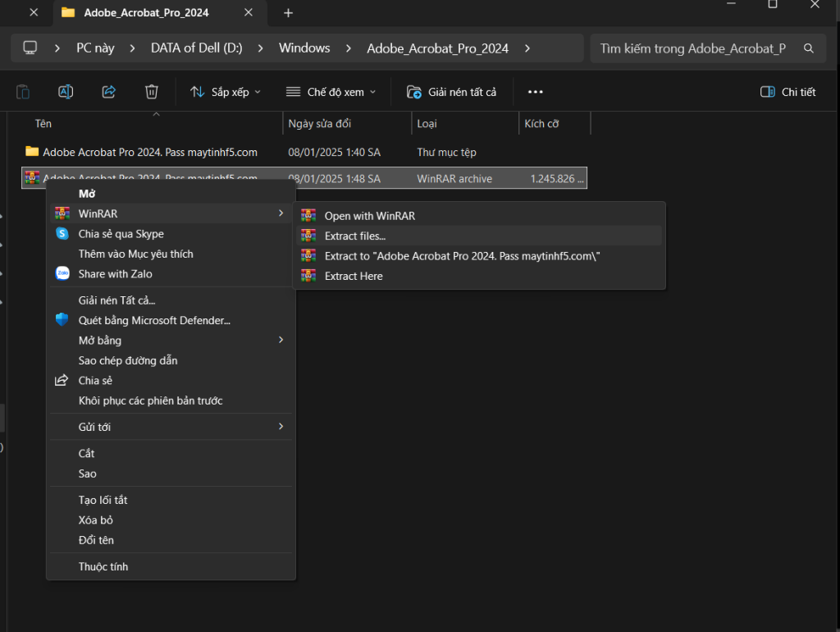This screenshot has height=632, width=840.
Task: Expand the WinRAR submenu arrow
Action: click(281, 213)
